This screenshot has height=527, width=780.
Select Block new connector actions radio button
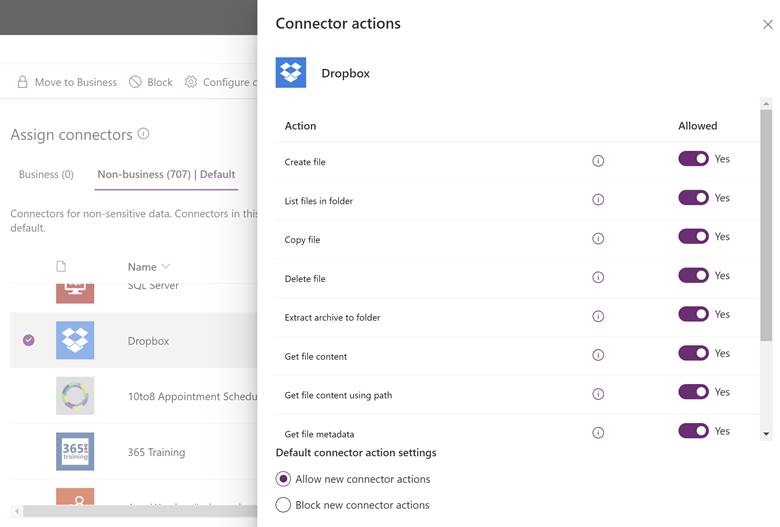click(x=284, y=505)
